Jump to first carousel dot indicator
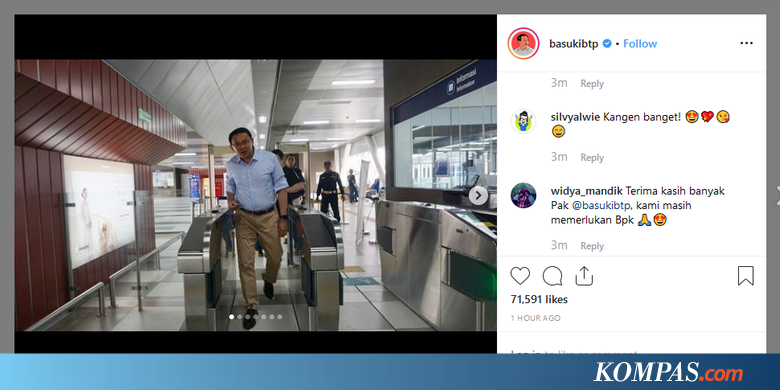This screenshot has height=390, width=780. [x=231, y=316]
